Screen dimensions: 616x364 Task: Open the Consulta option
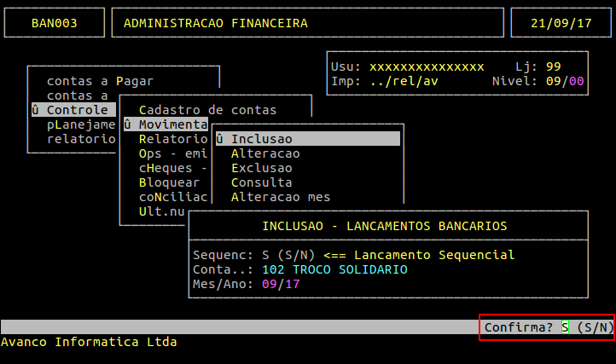[x=262, y=182]
